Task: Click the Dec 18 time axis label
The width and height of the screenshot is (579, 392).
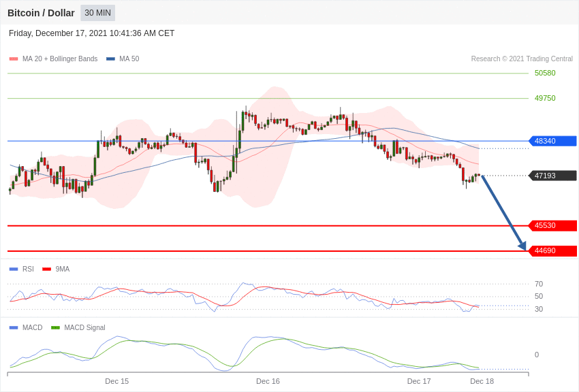Action: tap(482, 381)
